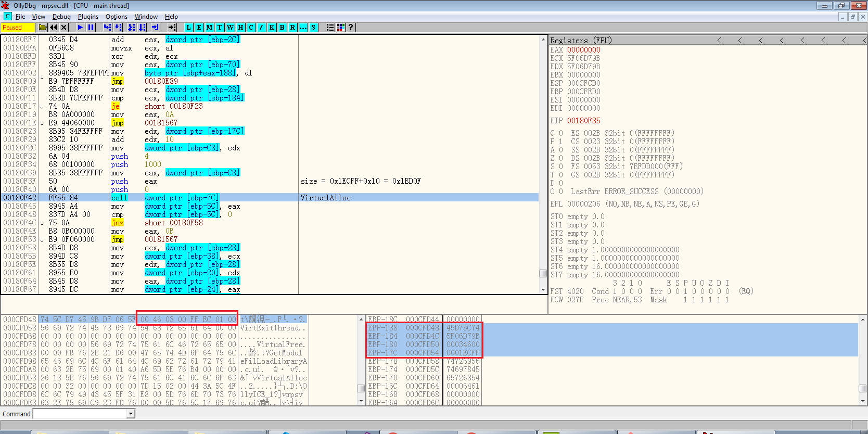Show the Breakpoints window (B)

pyautogui.click(x=282, y=28)
